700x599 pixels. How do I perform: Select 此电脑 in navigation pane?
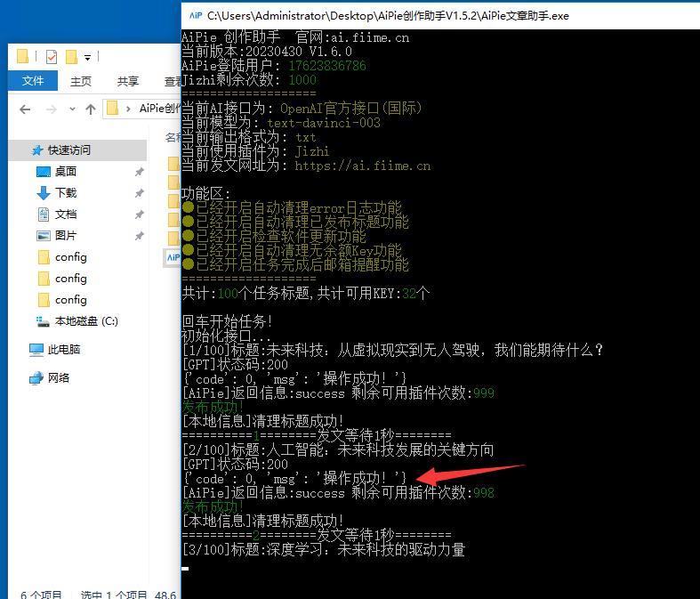click(64, 349)
